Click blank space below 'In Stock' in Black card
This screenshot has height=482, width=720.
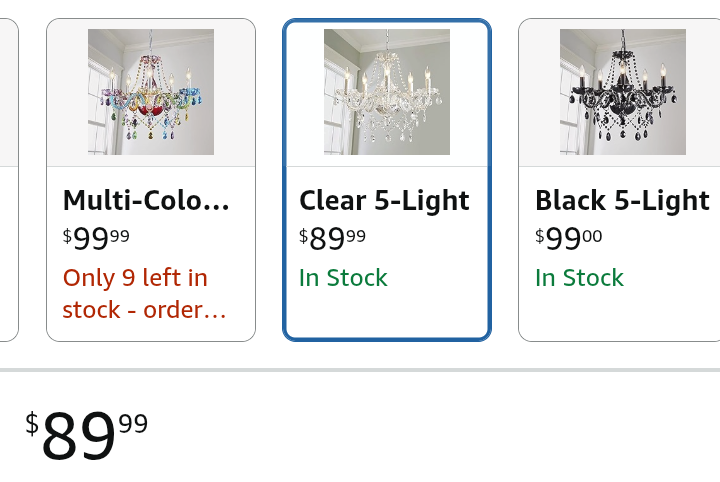tap(620, 316)
